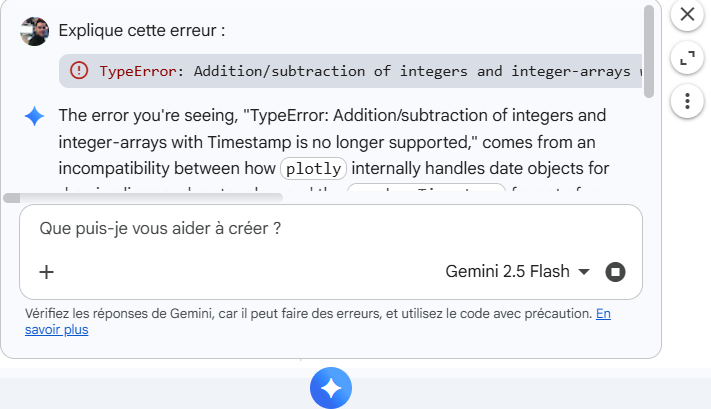The height and width of the screenshot is (409, 711).
Task: Click the "Explique cette erreur :" prompt text
Action: [142, 30]
